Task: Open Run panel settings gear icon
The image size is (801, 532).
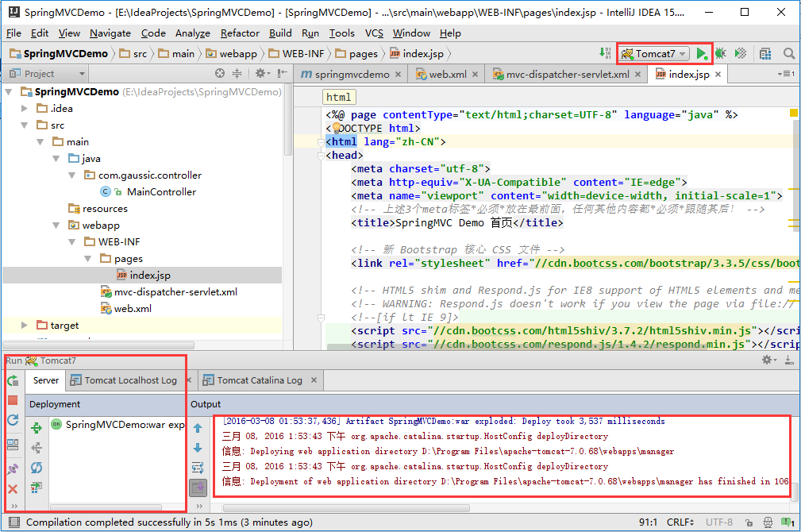Action: click(769, 360)
